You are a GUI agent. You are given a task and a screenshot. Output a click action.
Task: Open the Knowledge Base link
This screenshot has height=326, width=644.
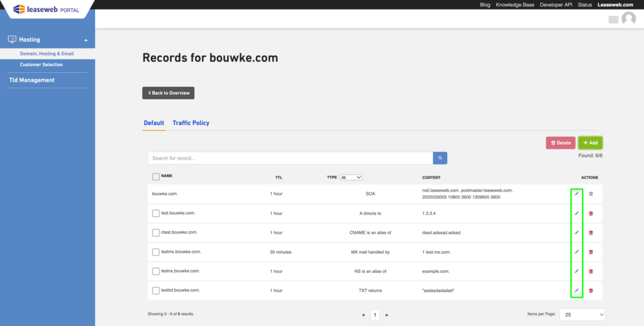point(515,5)
